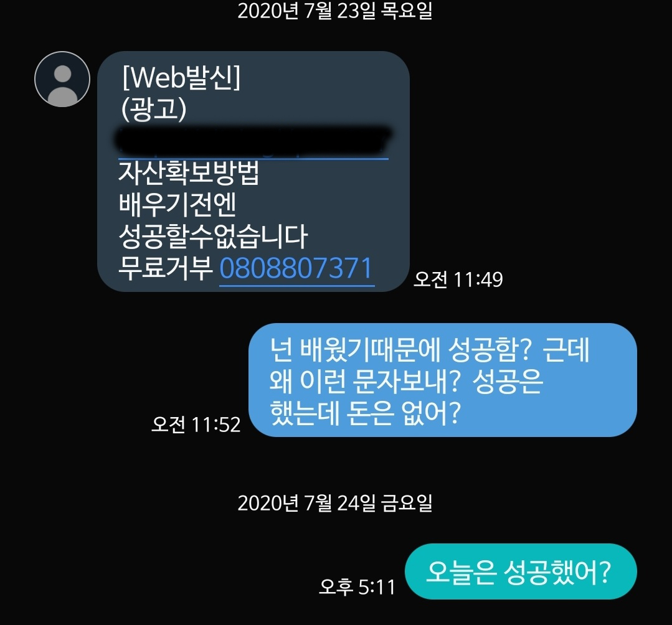
Task: Select the teal bubble 오늘은 성공했어?
Action: [521, 572]
